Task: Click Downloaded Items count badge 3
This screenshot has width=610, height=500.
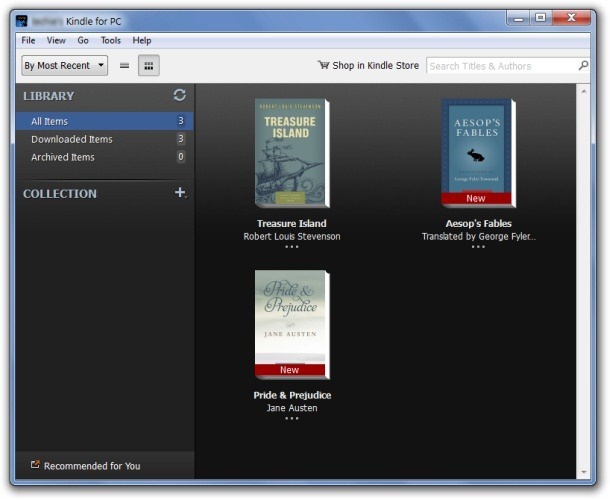Action: 181,139
